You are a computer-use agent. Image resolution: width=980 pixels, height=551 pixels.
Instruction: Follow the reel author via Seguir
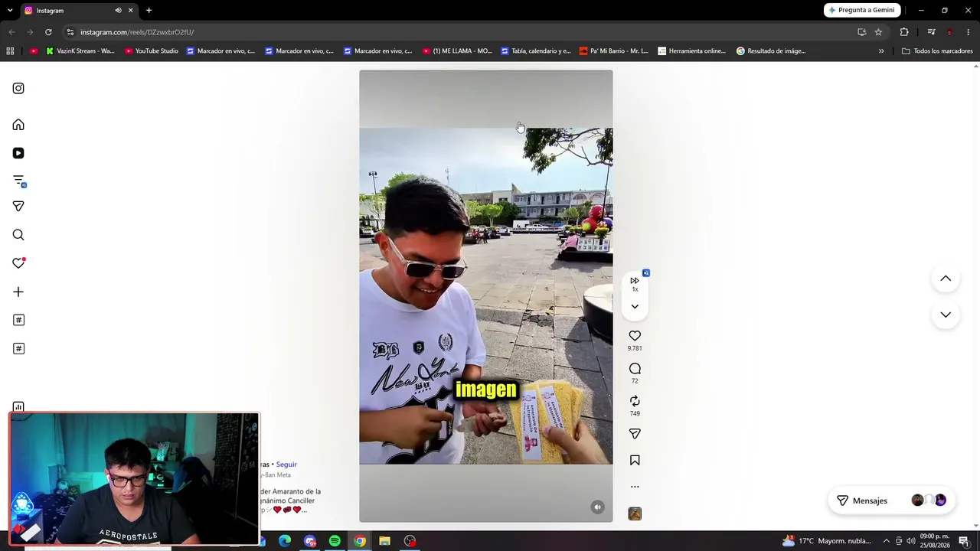tap(286, 465)
